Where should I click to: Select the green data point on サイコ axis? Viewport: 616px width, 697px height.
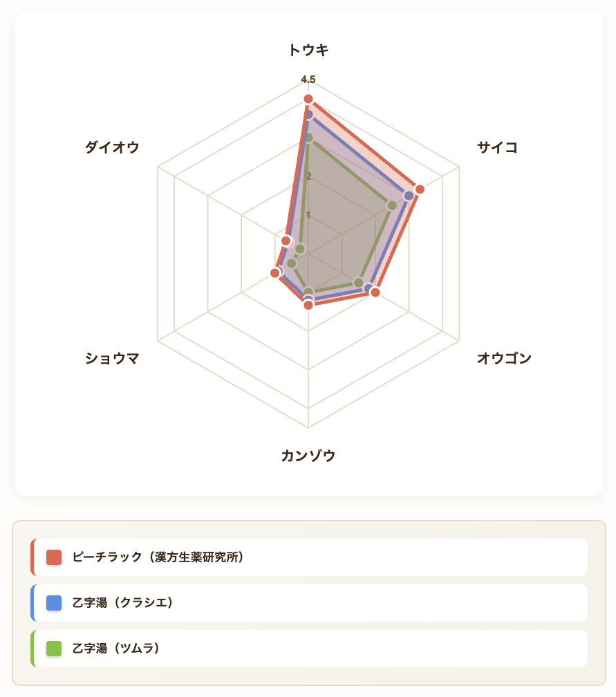[392, 205]
